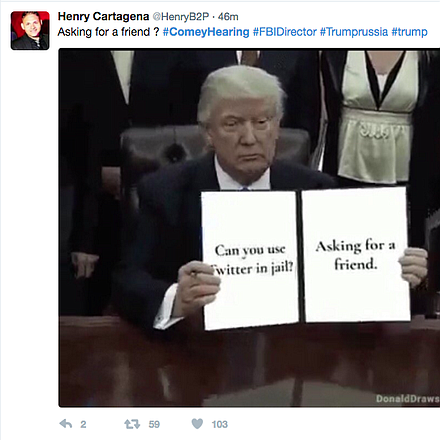Open the 46m timestamp link

(228, 16)
